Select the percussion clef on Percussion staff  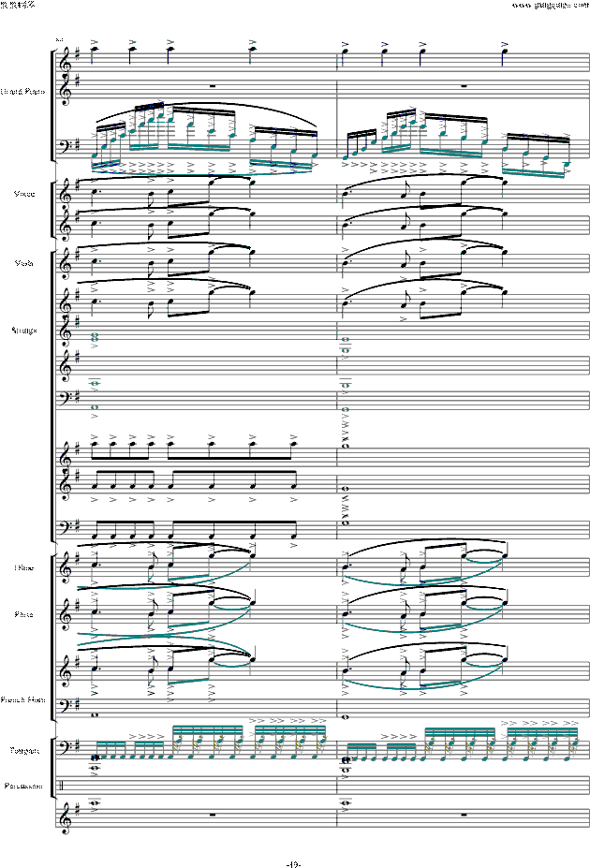click(x=64, y=786)
